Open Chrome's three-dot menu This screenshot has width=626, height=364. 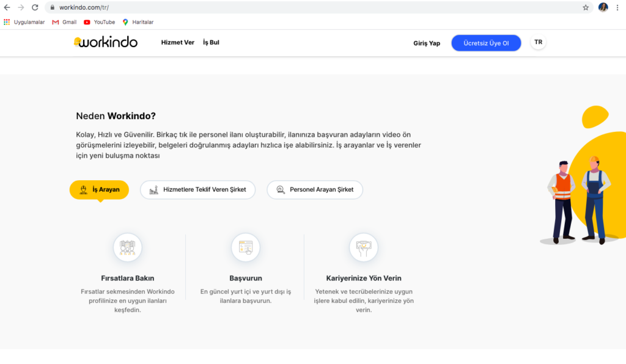[617, 7]
